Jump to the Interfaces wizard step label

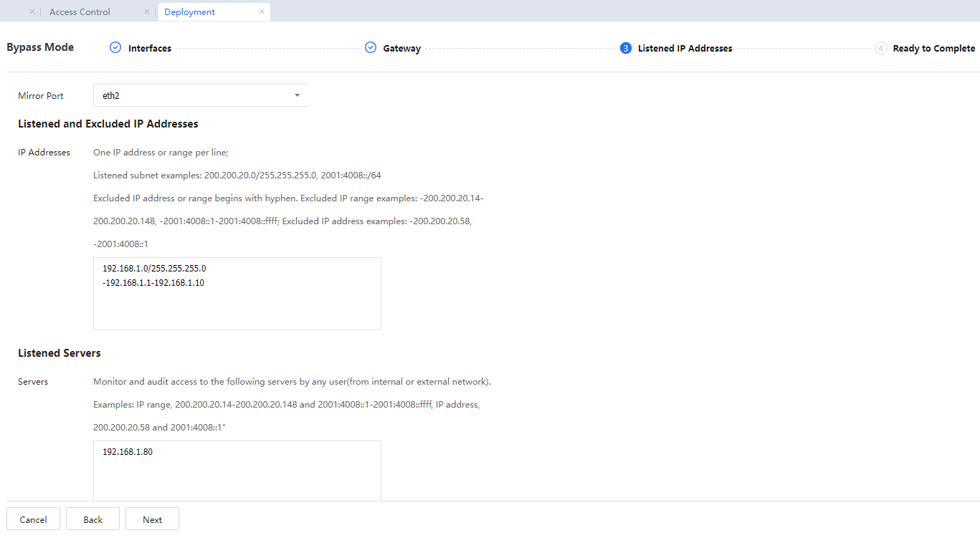coord(150,49)
